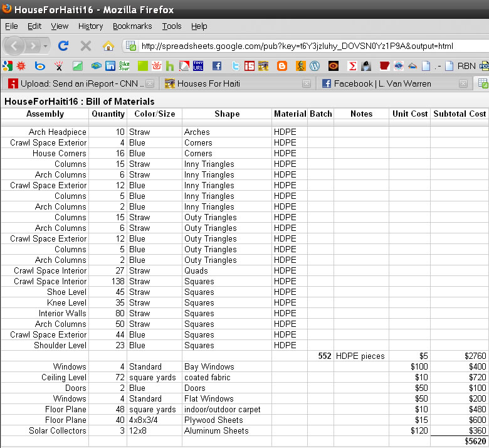Click the Shape column header
489x448 pixels.
[227, 114]
